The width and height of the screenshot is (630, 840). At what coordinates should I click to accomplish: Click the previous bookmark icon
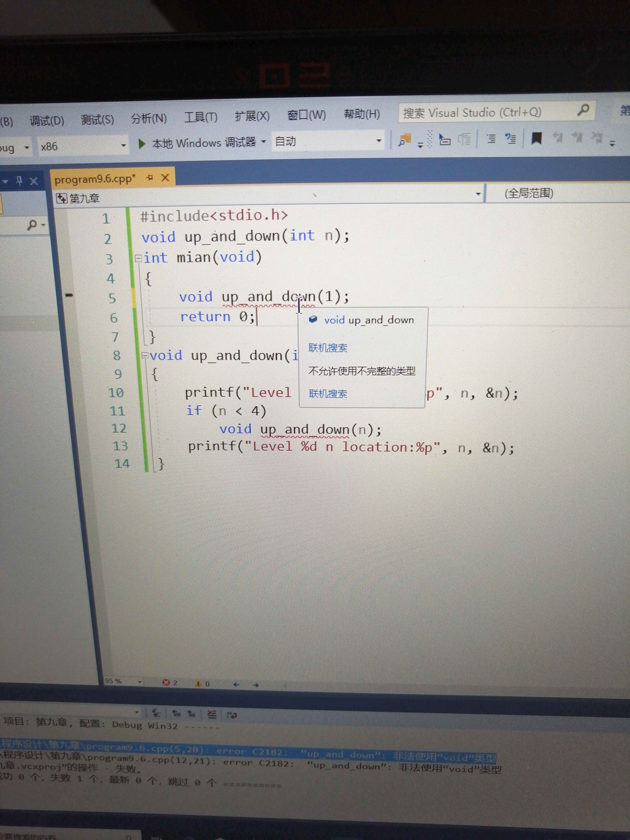click(x=558, y=137)
